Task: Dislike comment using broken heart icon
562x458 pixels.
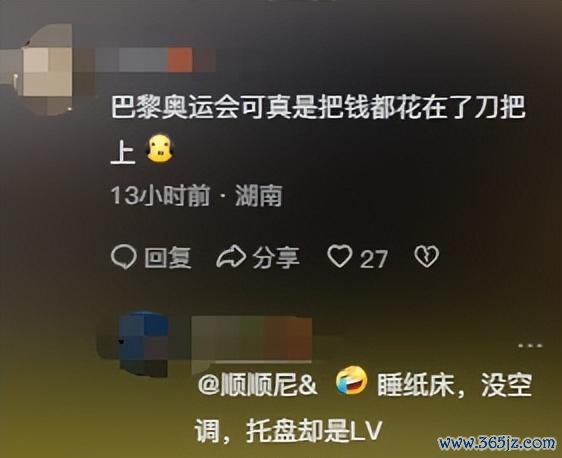Action: [427, 257]
